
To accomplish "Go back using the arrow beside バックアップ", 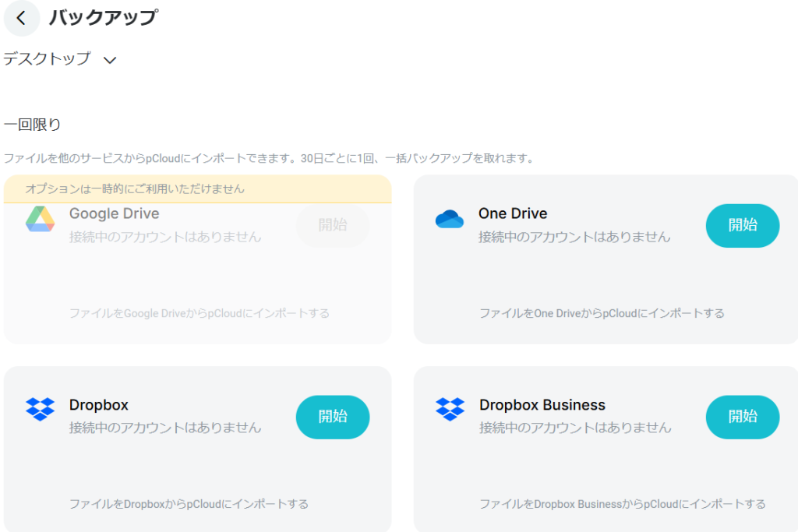I will 21,19.
